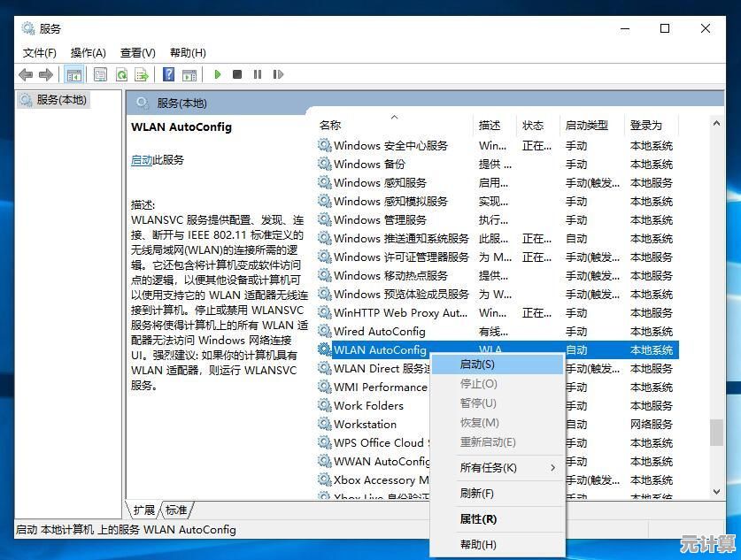Click the 启动 link to start service
This screenshot has height=560, width=741.
142,160
